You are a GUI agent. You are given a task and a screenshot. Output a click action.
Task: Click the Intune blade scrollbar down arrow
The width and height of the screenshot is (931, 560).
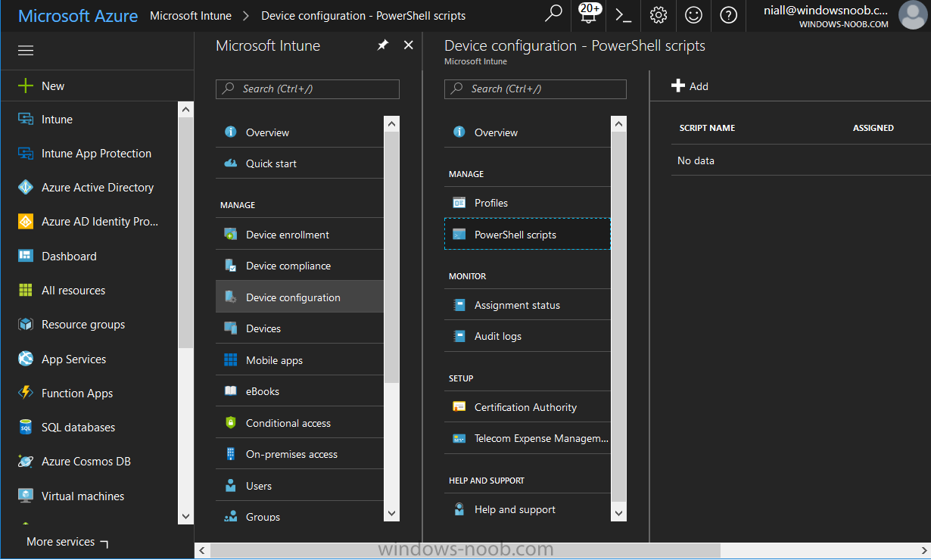[391, 513]
